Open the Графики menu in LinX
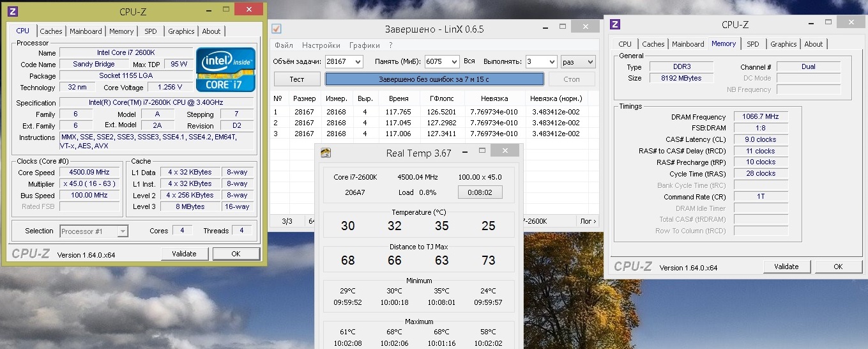Image resolution: width=868 pixels, height=349 pixels. tap(364, 45)
